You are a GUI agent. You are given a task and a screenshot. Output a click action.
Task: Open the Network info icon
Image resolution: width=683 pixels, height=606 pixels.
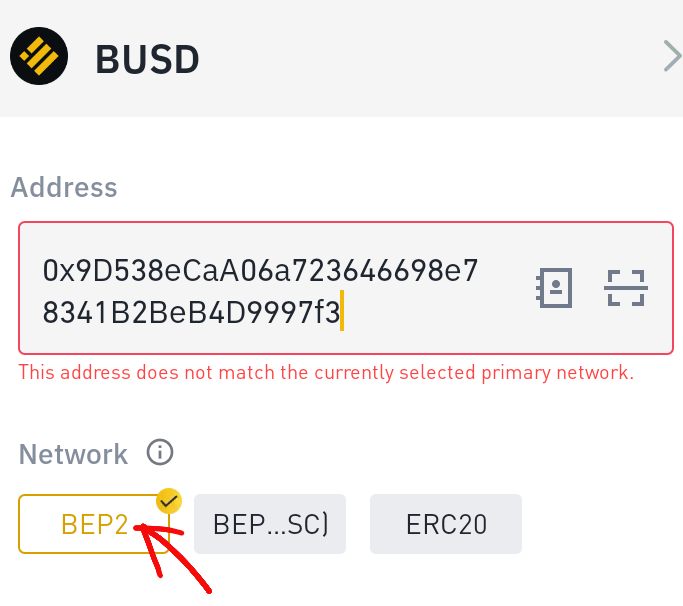pyautogui.click(x=160, y=453)
